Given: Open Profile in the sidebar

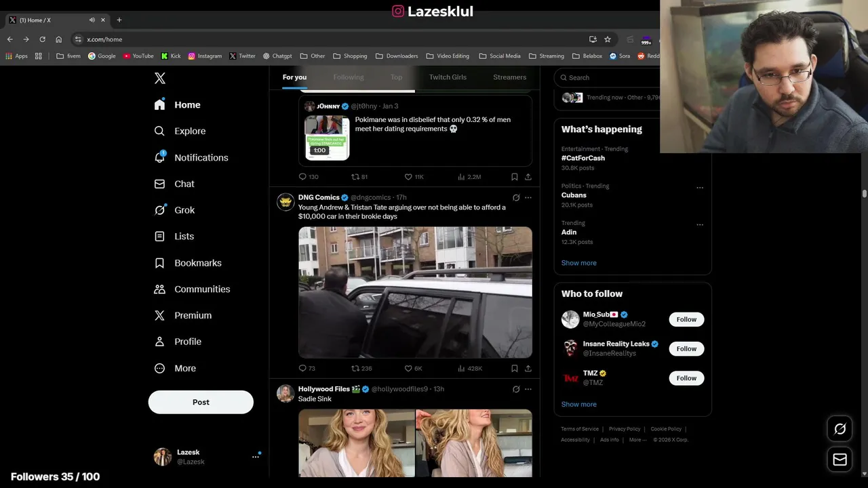Looking at the screenshot, I should click(178, 342).
